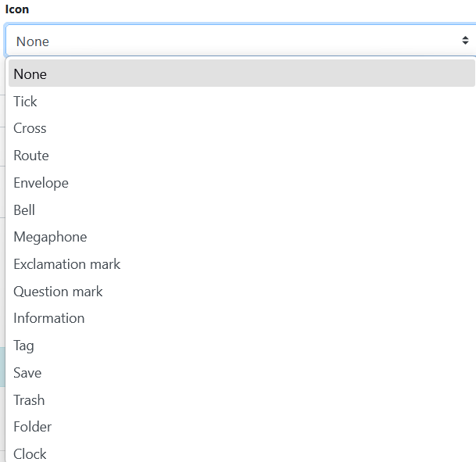
Task: Choose Exclamation mark option
Action: click(66, 264)
